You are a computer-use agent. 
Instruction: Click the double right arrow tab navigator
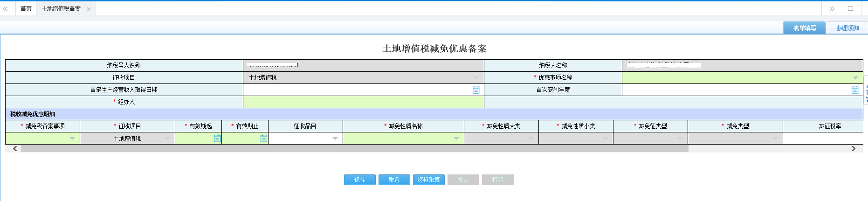pos(832,9)
